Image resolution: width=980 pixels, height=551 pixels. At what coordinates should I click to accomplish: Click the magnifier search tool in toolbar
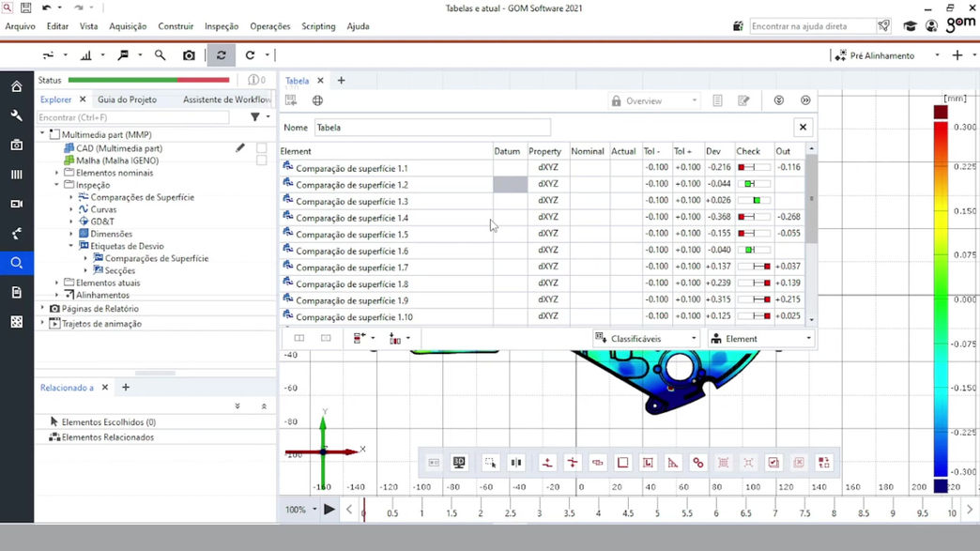tap(160, 55)
